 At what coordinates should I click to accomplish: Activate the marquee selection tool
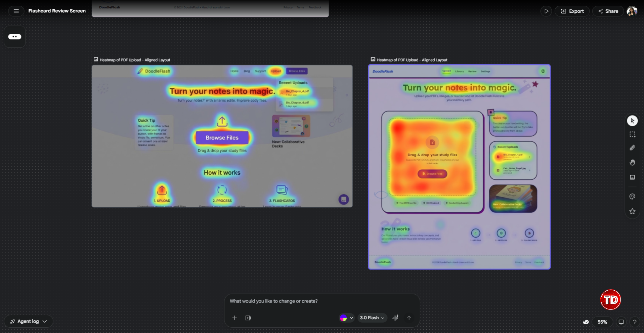633,134
